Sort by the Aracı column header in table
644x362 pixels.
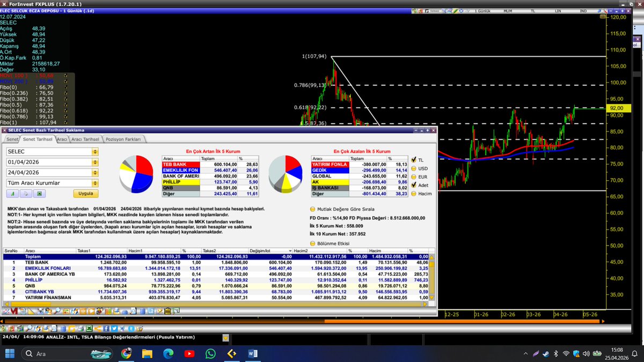pos(49,251)
